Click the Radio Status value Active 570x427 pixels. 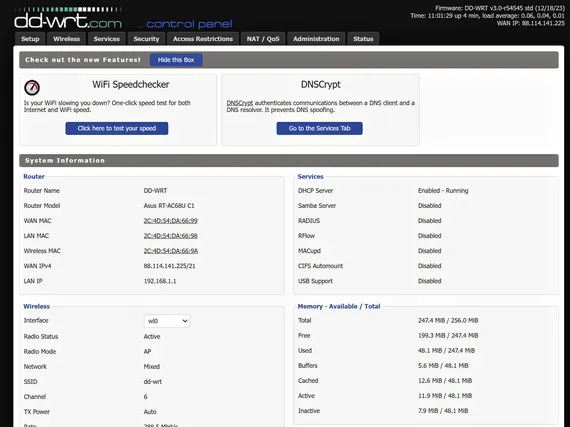coord(152,337)
